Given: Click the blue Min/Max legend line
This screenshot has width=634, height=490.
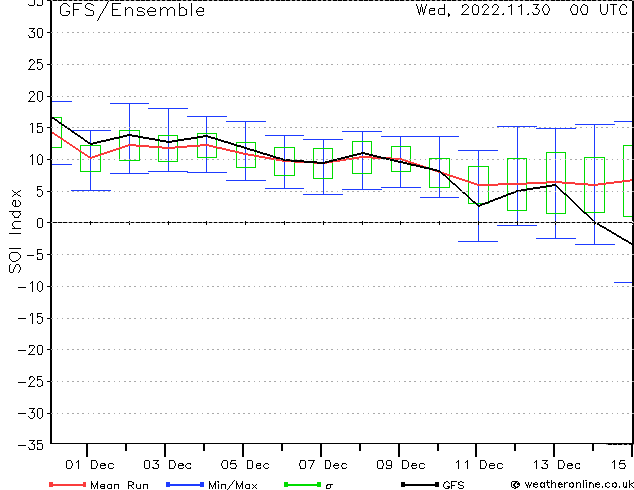Looking at the screenshot, I should pos(185,484).
